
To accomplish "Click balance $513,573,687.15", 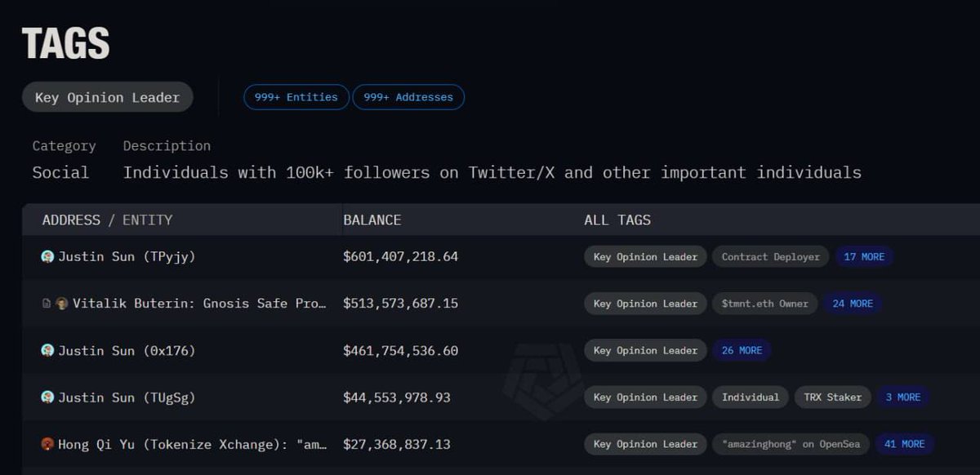I will click(x=401, y=304).
